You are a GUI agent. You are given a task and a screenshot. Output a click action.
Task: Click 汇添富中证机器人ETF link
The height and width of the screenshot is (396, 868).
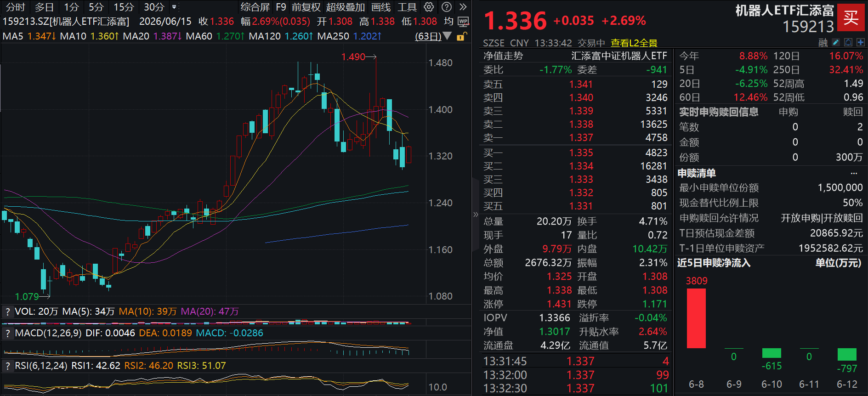tap(619, 56)
